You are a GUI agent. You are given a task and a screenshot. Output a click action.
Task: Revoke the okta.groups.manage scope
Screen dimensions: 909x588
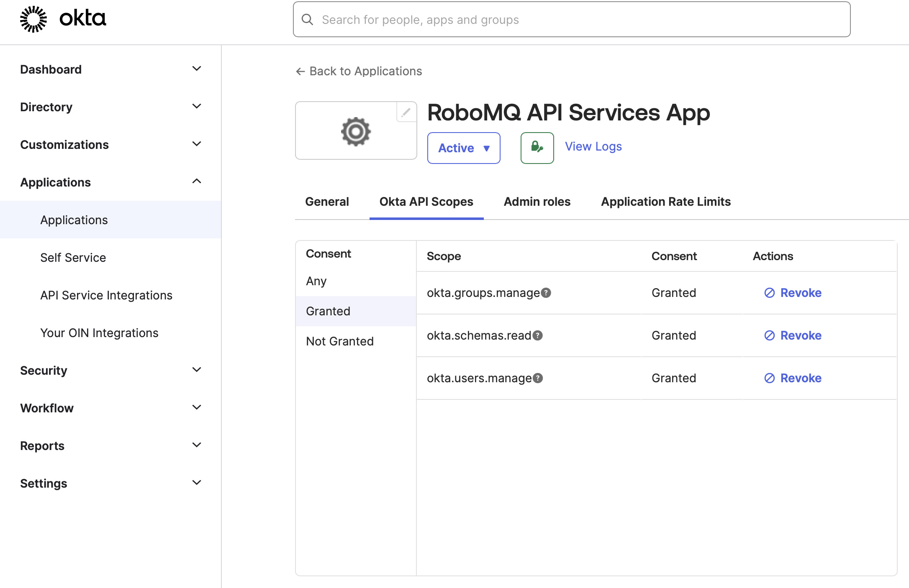[x=793, y=293]
